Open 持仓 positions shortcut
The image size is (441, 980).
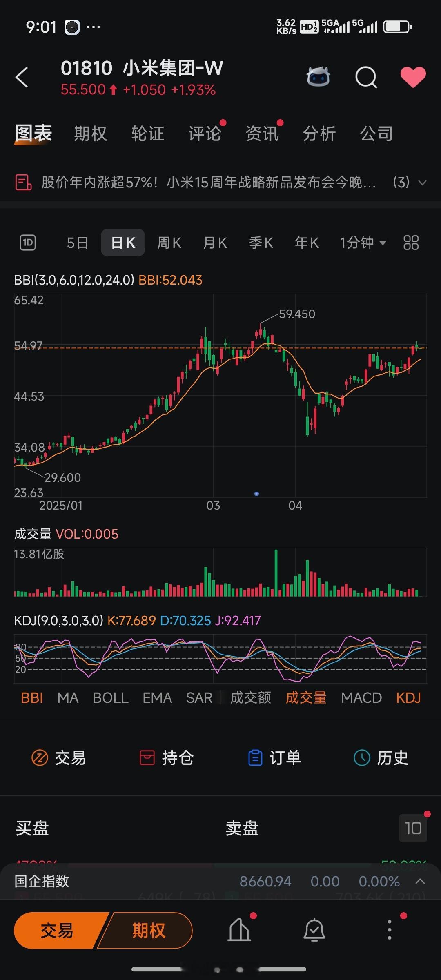coord(166,758)
